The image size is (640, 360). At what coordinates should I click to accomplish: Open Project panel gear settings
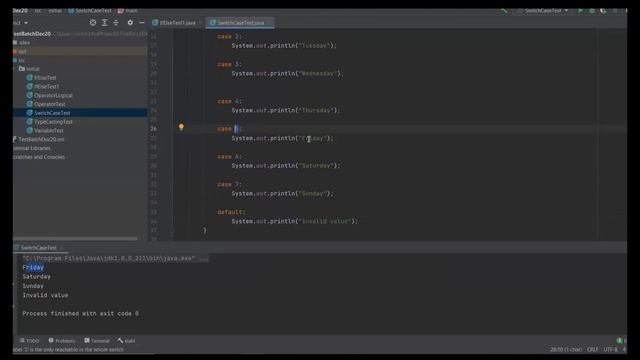[x=130, y=23]
